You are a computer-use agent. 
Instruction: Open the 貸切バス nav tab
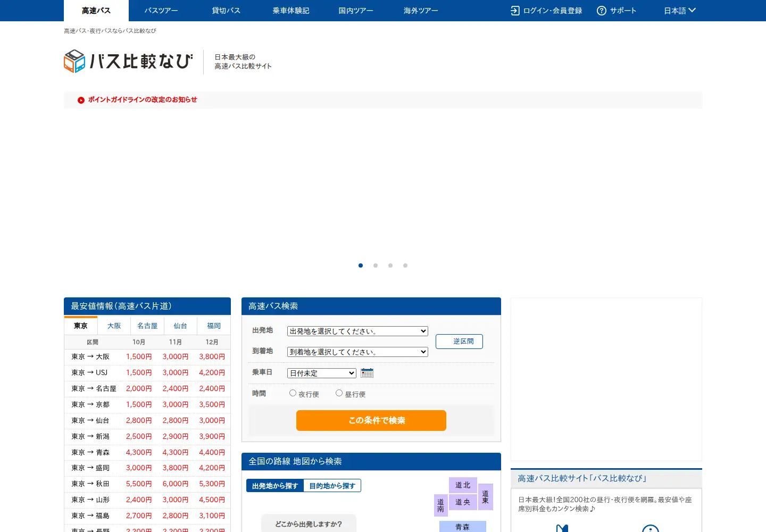pos(226,11)
